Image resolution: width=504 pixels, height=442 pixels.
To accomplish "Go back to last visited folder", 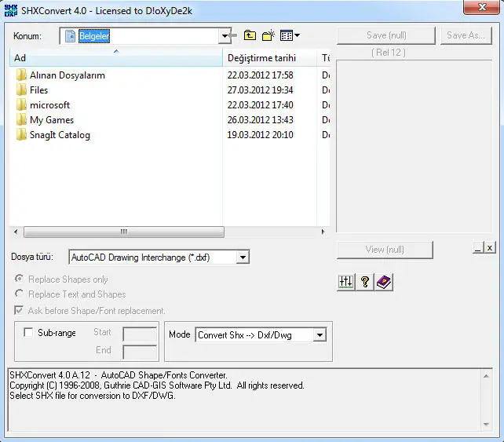I will pos(233,35).
